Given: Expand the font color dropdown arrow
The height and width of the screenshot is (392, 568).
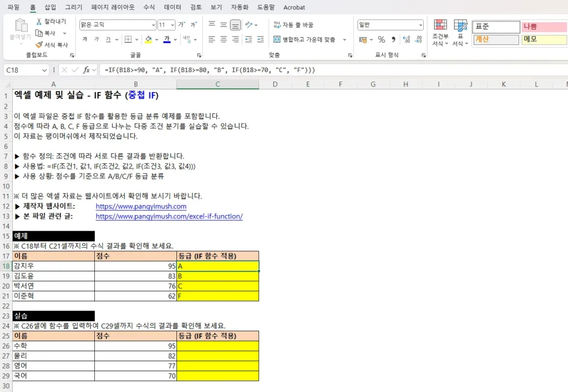Looking at the screenshot, I should [175, 39].
